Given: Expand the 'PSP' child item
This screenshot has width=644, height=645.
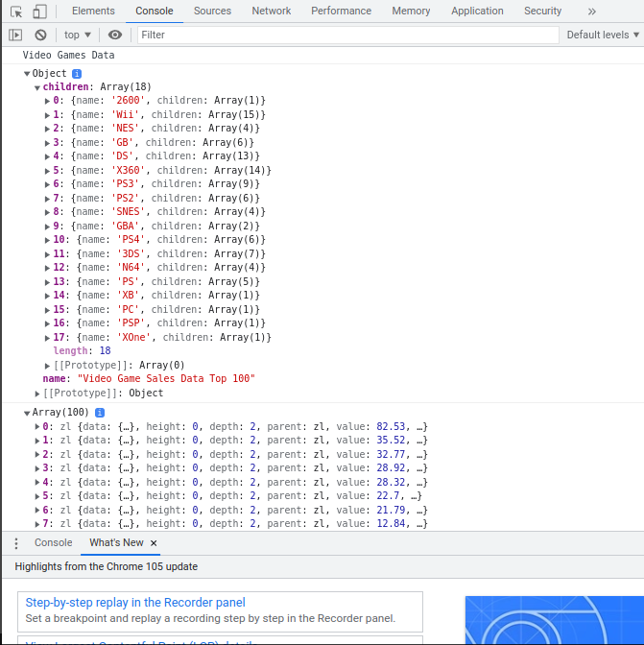Looking at the screenshot, I should (x=47, y=323).
